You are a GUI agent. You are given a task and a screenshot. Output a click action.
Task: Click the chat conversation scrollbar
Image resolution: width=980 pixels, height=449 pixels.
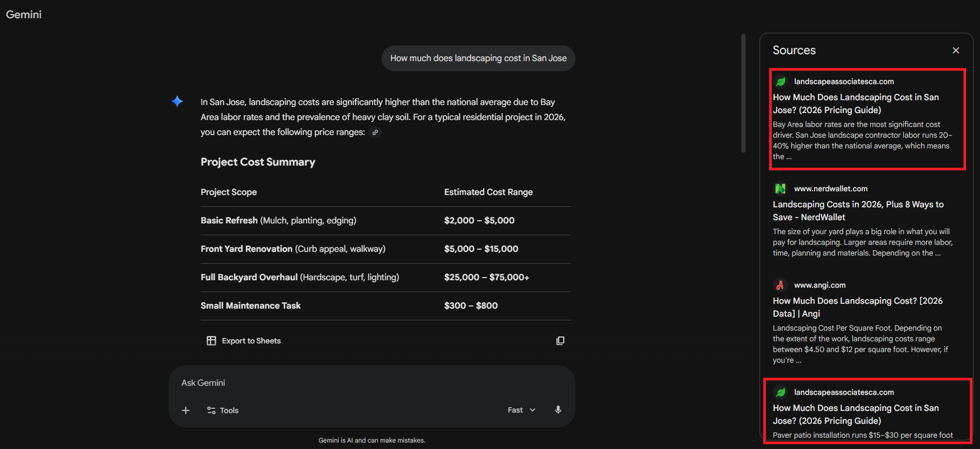743,93
